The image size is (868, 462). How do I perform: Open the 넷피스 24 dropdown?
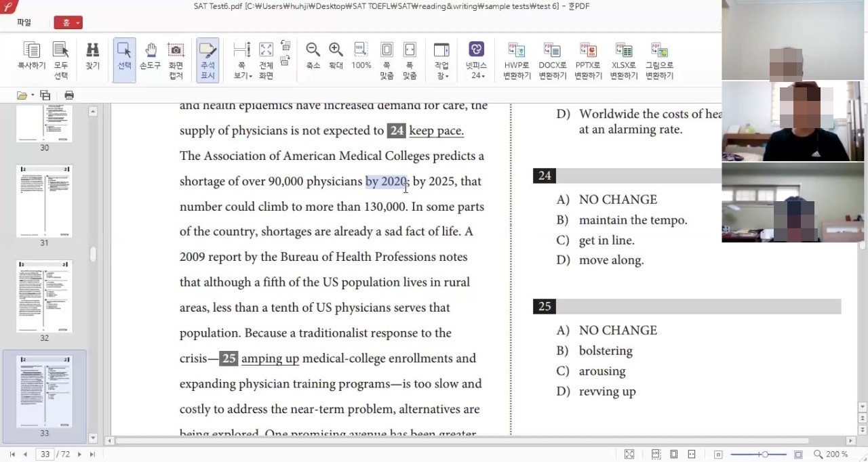pyautogui.click(x=476, y=60)
